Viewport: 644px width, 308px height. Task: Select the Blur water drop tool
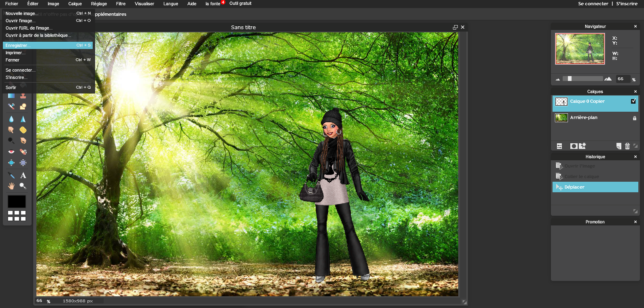tap(11, 119)
